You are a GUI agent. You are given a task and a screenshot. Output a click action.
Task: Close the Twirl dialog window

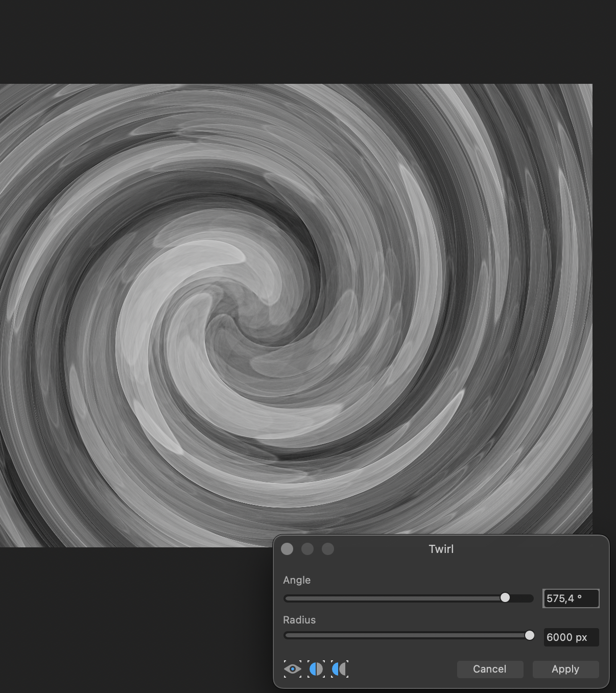287,549
